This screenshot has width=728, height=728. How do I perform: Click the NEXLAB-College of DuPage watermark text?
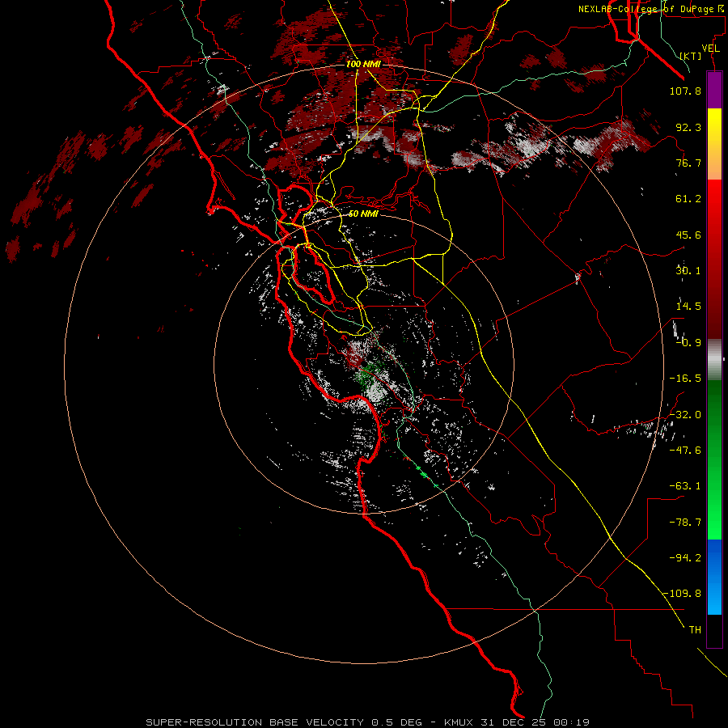pyautogui.click(x=652, y=9)
